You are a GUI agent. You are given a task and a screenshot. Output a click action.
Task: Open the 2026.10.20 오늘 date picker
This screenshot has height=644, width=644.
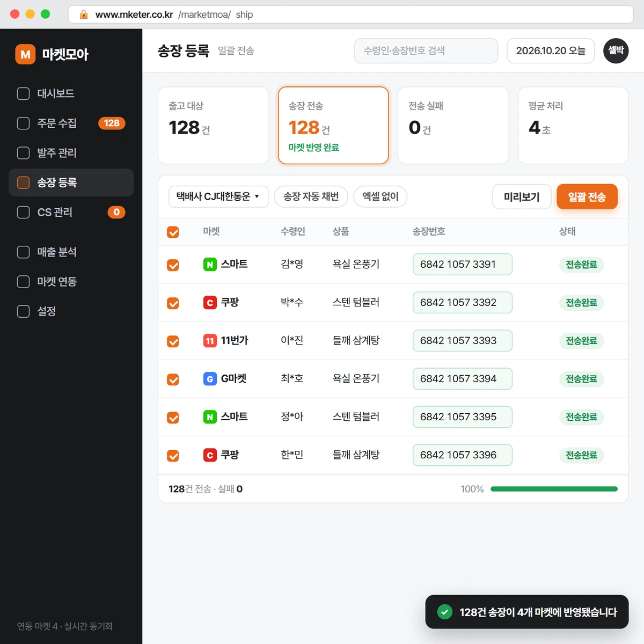click(551, 51)
